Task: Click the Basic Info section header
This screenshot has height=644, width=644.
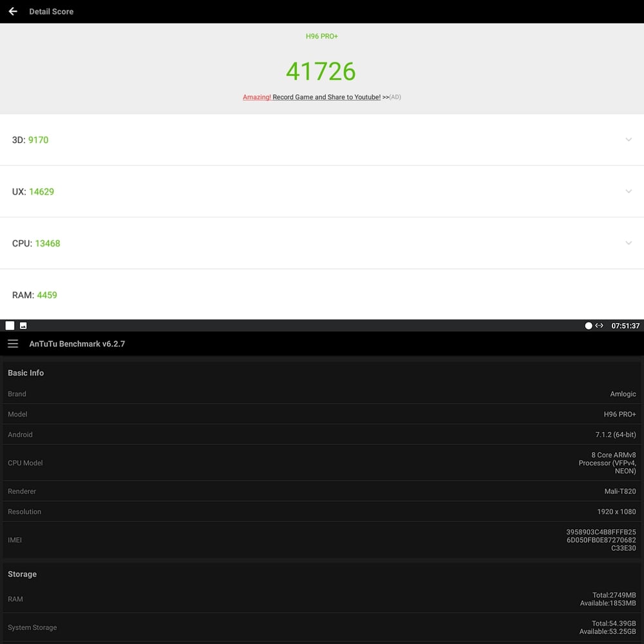Action: pos(26,373)
